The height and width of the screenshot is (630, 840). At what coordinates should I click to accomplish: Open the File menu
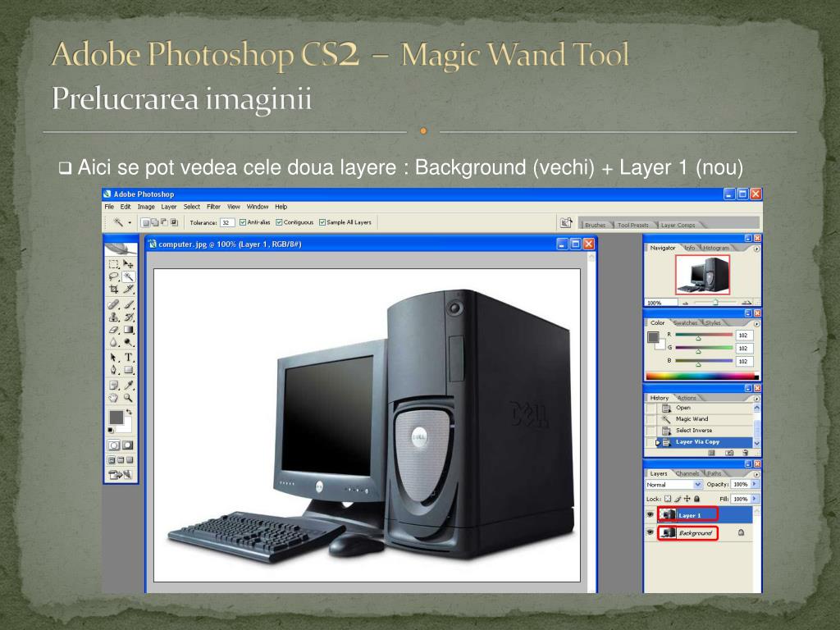(x=109, y=207)
